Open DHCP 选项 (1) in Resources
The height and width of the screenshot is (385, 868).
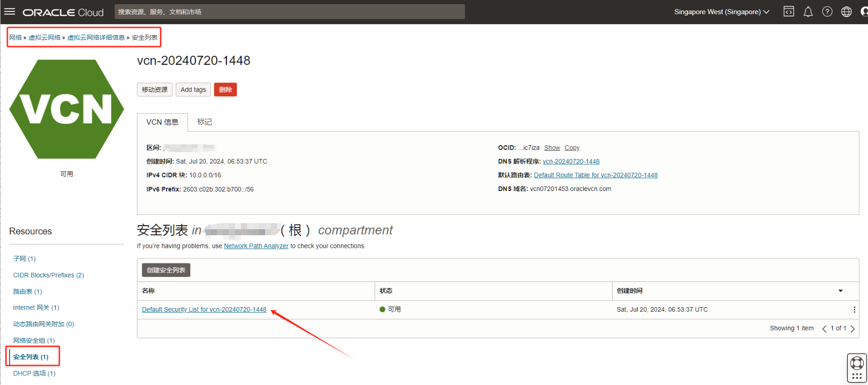[34, 373]
